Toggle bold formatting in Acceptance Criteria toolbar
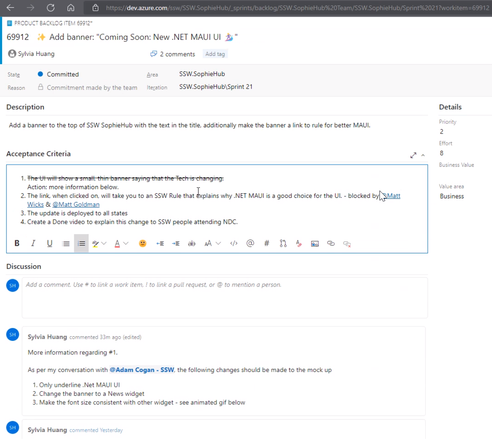Viewport: 492px width, 448px height. 17,244
